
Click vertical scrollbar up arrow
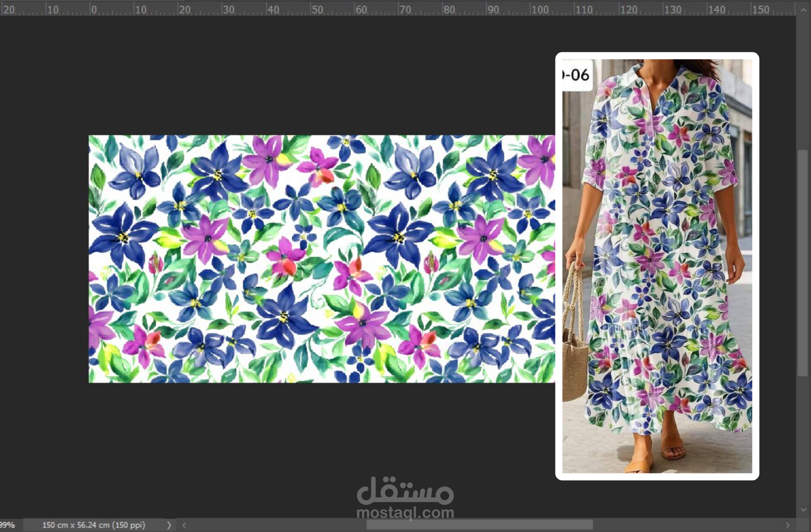click(x=803, y=9)
